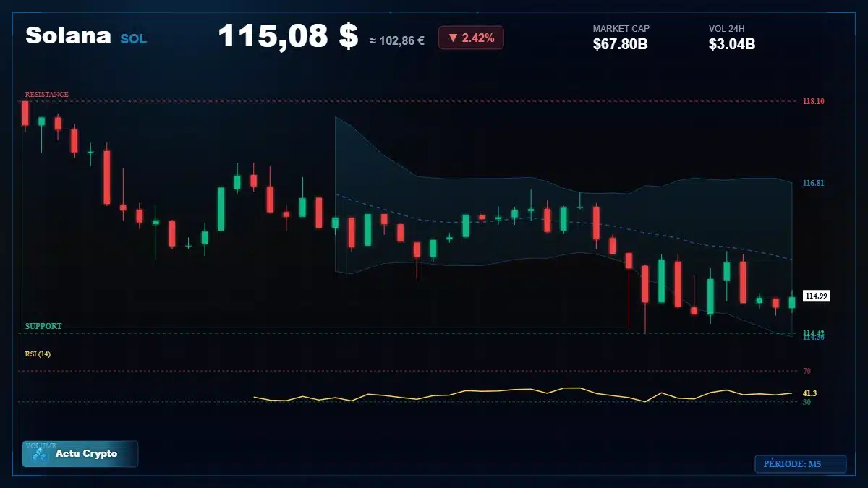Click the 114.42 support price tag

[x=814, y=333]
